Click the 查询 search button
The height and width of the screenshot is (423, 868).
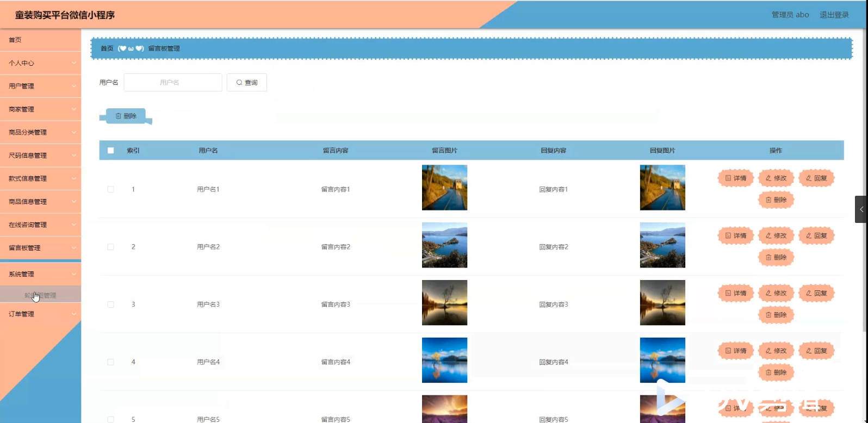(x=247, y=83)
